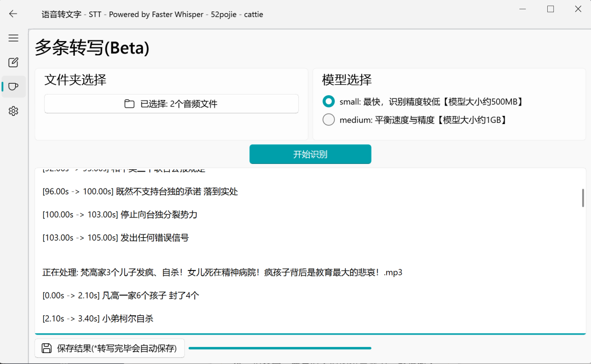Click 已选择: 2个音频文件 folder selection button
The image size is (591, 364).
(171, 104)
